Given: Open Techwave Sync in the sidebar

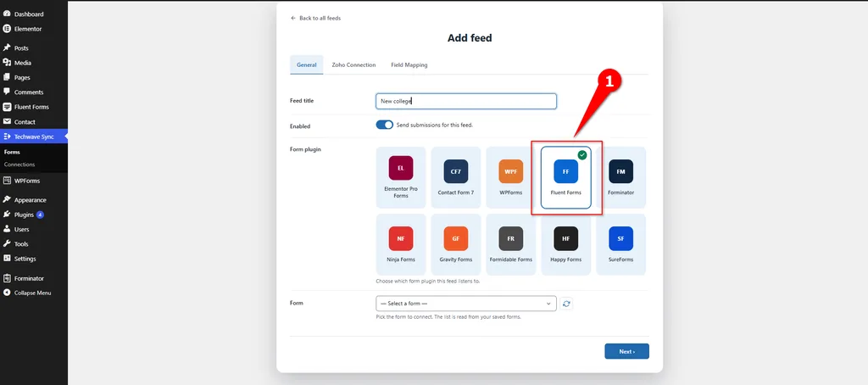Looking at the screenshot, I should (x=34, y=137).
